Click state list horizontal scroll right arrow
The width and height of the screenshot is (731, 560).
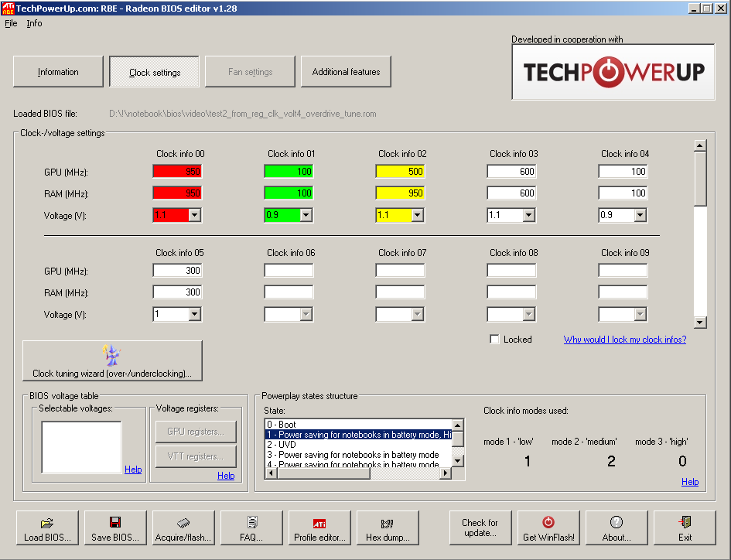[446, 473]
